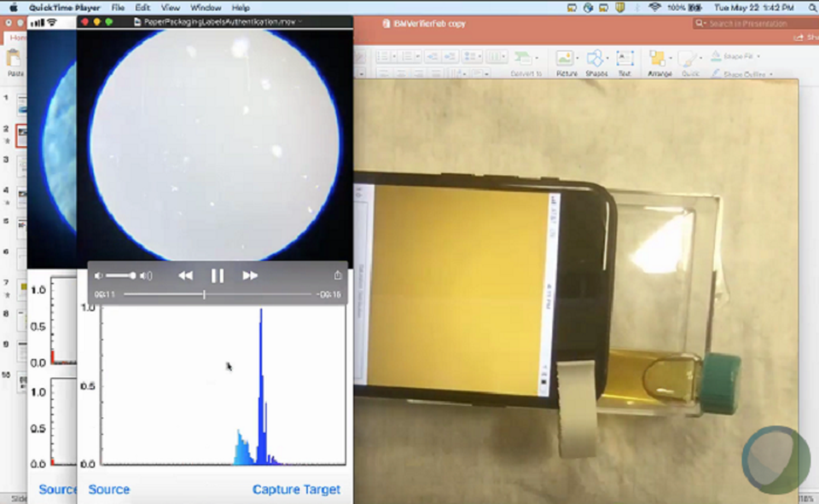Viewport: 819px width, 504px height.
Task: Click Capture Target in the video
Action: click(296, 490)
